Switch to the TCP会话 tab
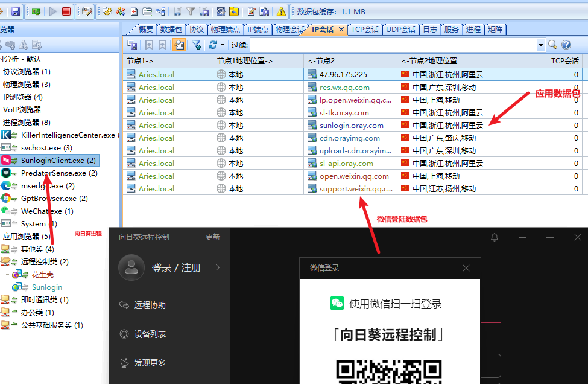The image size is (588, 384). (364, 29)
